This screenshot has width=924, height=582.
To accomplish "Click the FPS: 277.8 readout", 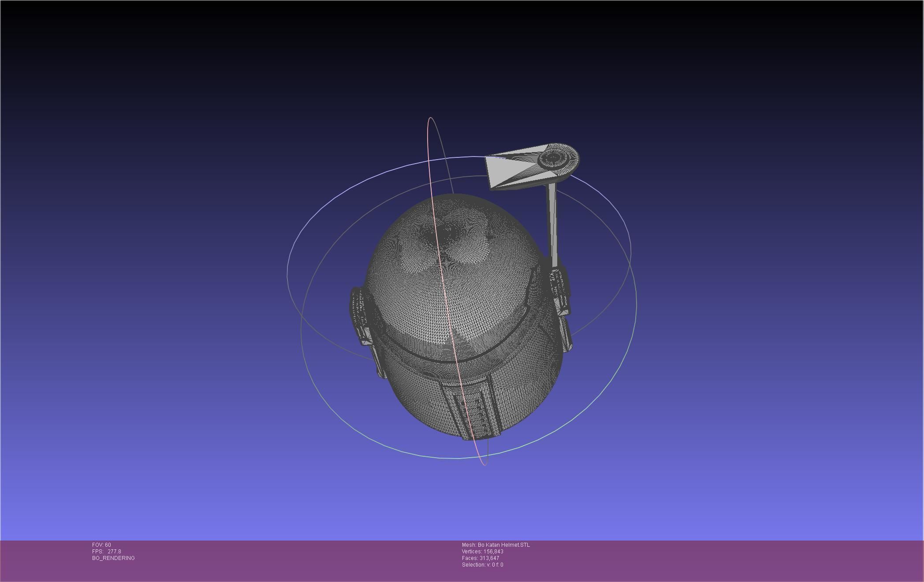I will [106, 552].
